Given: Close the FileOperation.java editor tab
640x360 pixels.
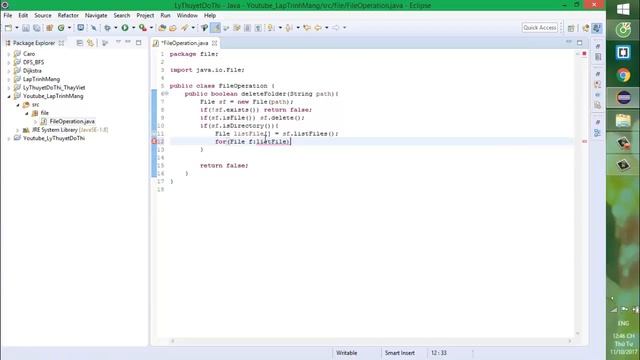Looking at the screenshot, I should coord(214,43).
